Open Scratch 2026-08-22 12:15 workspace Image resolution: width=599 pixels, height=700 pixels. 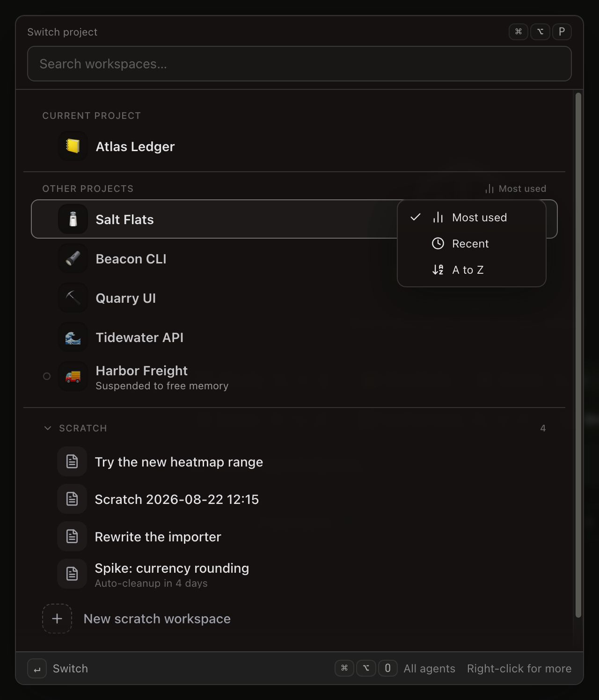pyautogui.click(x=294, y=499)
